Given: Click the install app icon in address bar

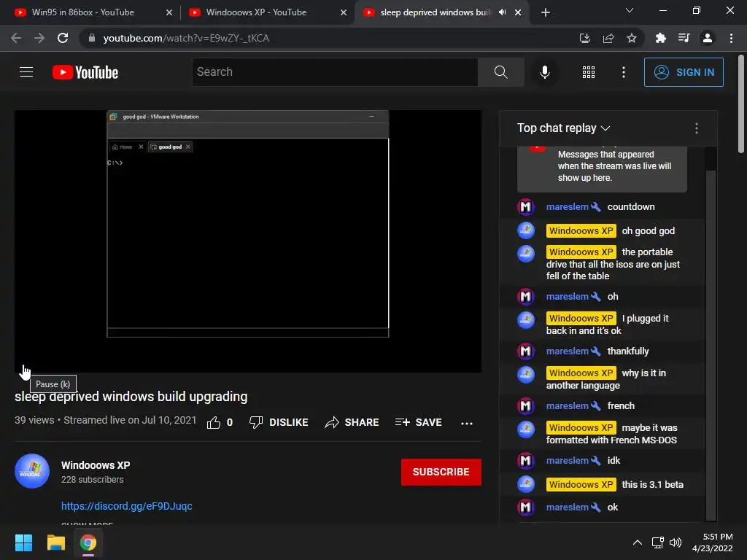Looking at the screenshot, I should coord(584,38).
